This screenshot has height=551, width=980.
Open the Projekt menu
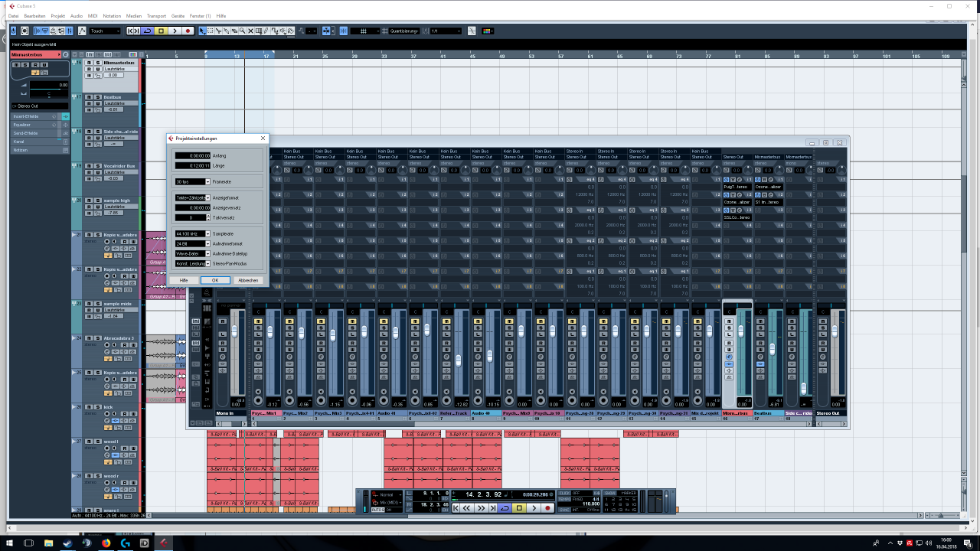pos(58,15)
